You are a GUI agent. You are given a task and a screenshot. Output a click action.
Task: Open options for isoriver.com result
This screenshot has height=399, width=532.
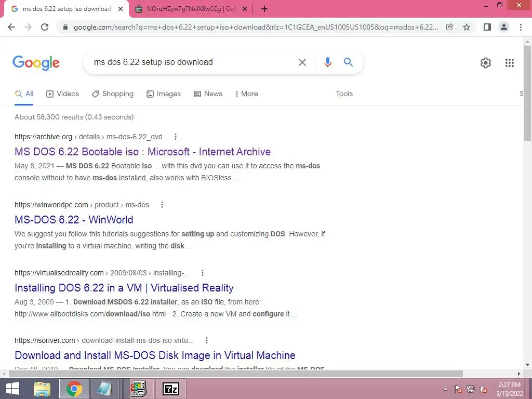[x=206, y=340]
